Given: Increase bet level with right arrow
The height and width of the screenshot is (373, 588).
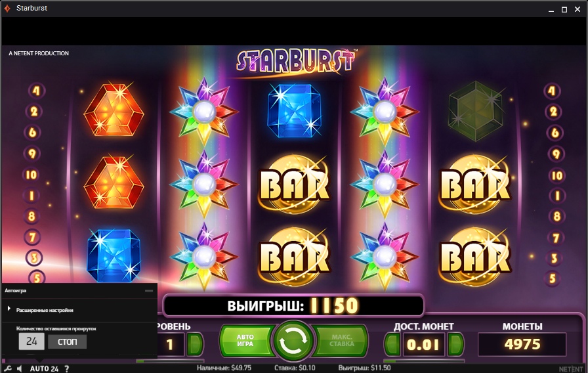Looking at the screenshot, I should tap(195, 343).
